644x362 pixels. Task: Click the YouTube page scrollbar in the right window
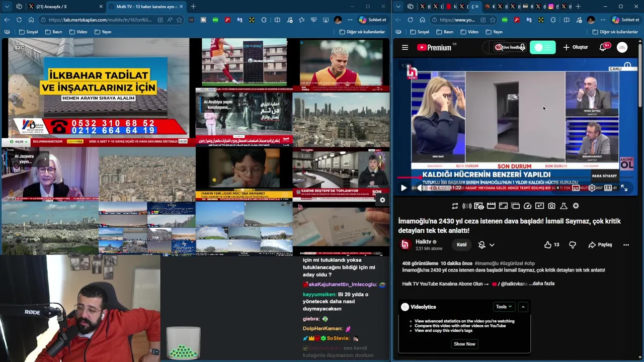pos(641,75)
